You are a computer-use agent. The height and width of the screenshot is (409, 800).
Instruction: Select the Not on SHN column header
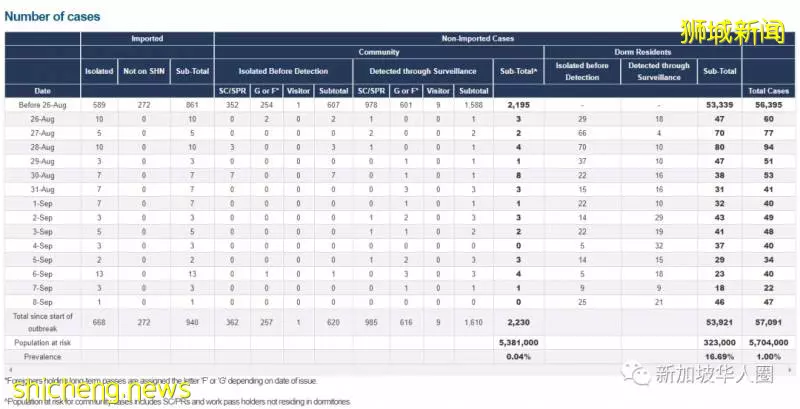(x=144, y=71)
